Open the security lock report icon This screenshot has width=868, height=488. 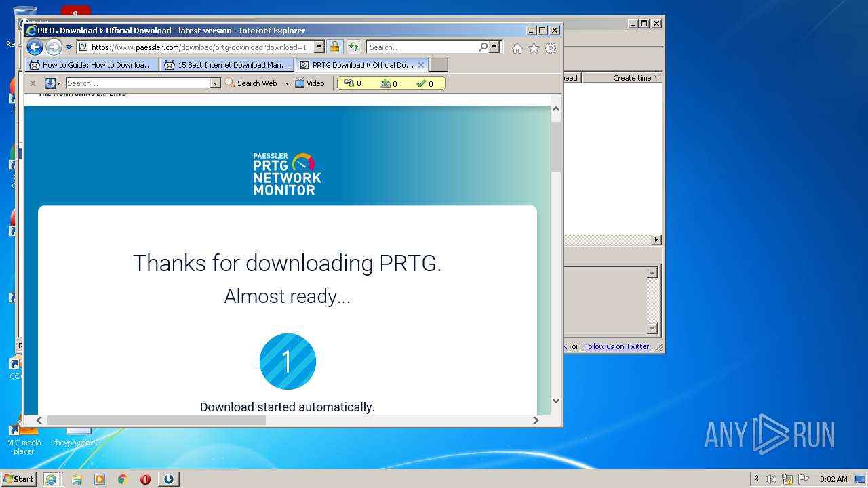click(x=334, y=47)
